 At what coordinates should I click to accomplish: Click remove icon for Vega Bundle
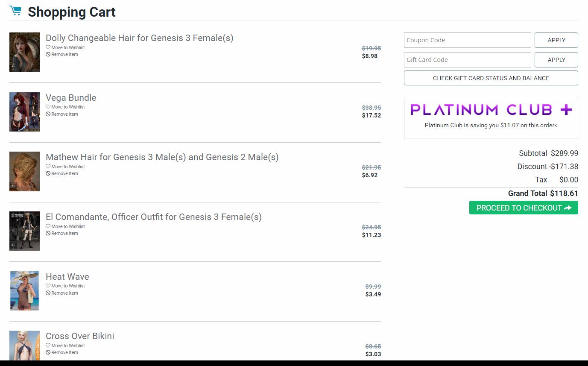[48, 114]
